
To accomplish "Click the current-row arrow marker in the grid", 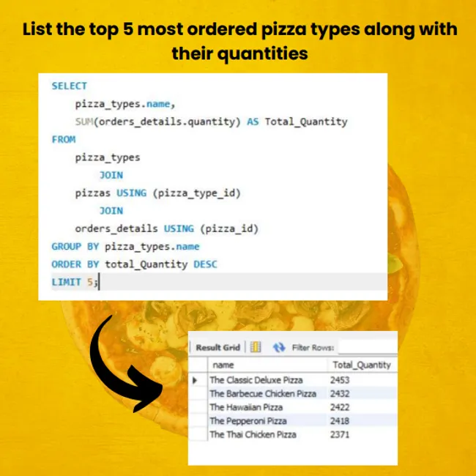I will point(195,380).
